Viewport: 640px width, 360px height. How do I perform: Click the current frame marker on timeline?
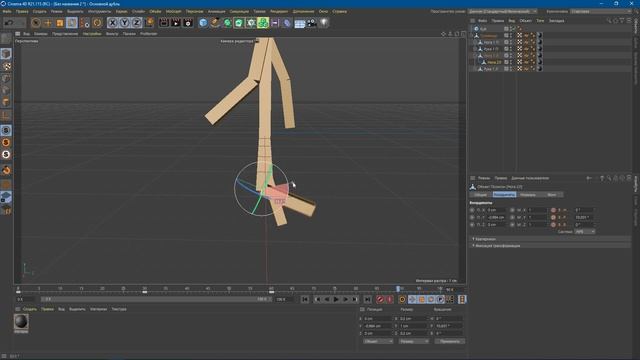coord(398,289)
